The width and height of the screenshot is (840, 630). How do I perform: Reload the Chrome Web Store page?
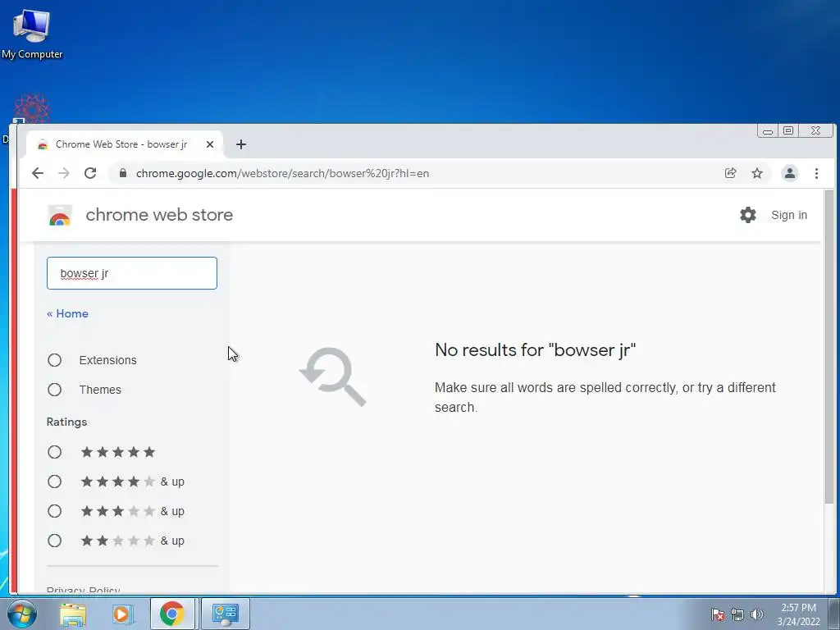click(x=90, y=173)
